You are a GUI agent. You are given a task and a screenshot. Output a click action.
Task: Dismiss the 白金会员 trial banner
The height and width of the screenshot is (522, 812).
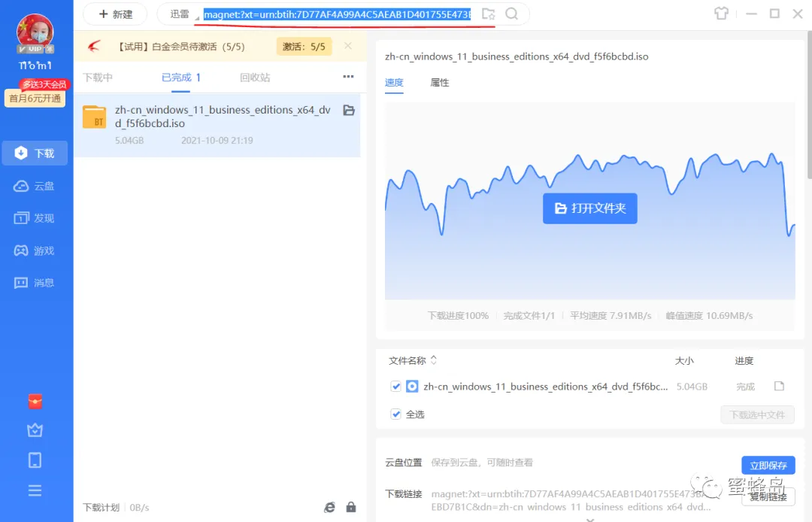[348, 46]
